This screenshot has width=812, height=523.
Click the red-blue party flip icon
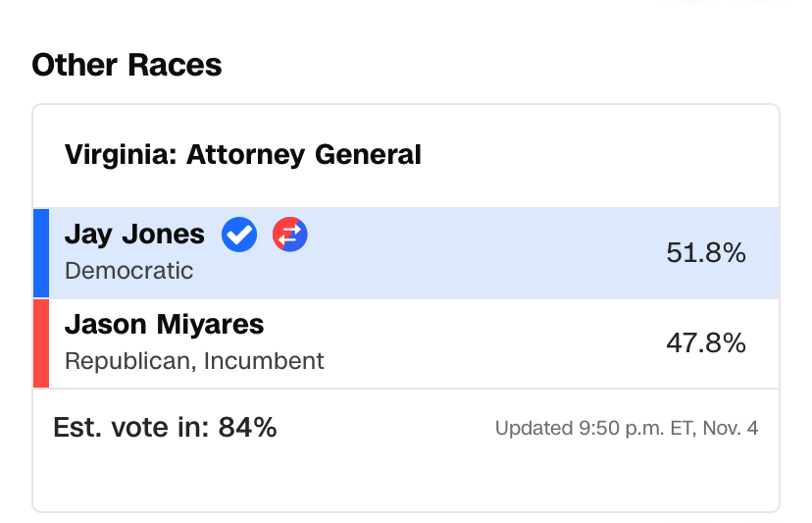click(290, 235)
